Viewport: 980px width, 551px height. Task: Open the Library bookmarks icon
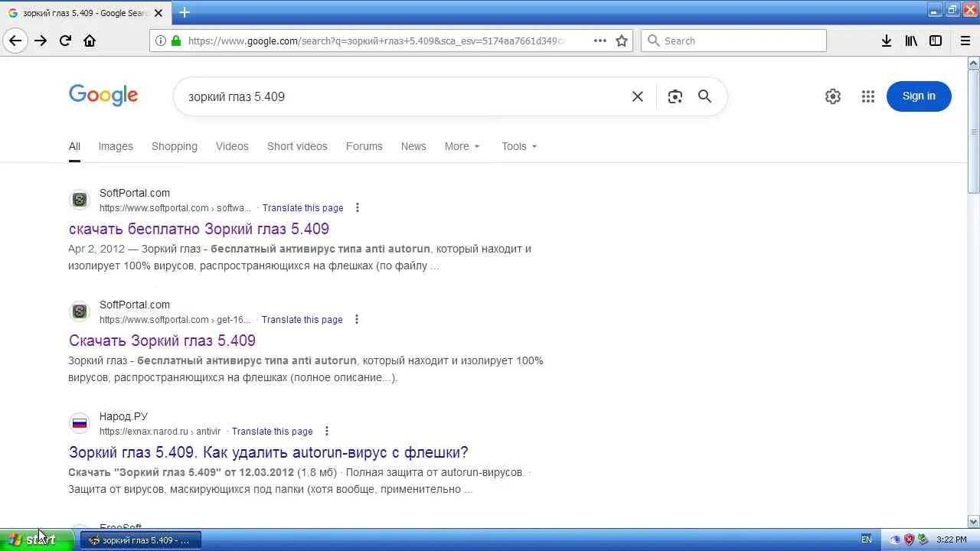[x=911, y=41]
